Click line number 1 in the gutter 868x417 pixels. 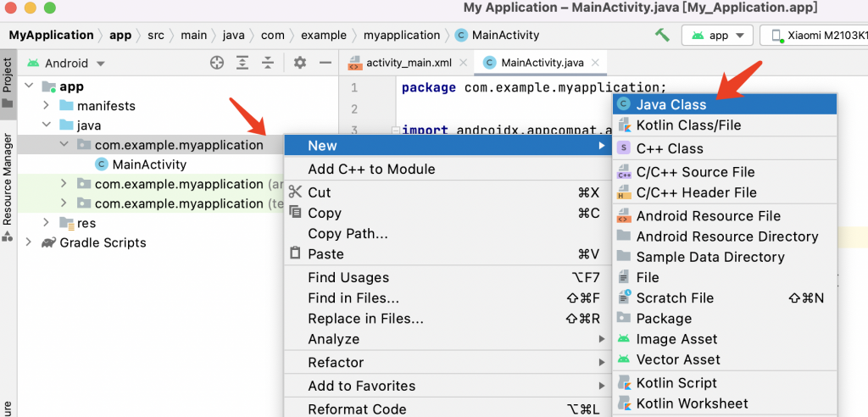(354, 87)
